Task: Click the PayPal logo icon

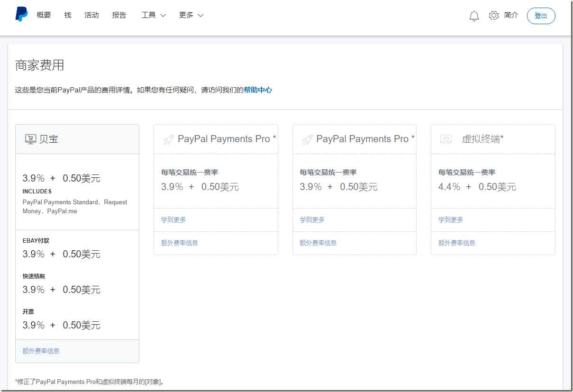Action: tap(22, 14)
